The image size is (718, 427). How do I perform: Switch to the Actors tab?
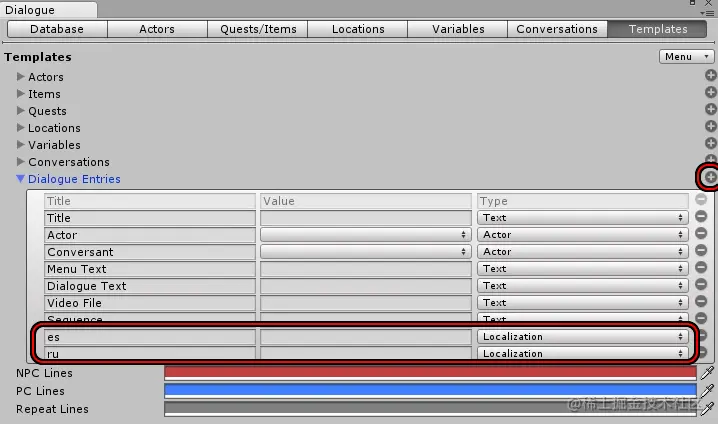(157, 29)
